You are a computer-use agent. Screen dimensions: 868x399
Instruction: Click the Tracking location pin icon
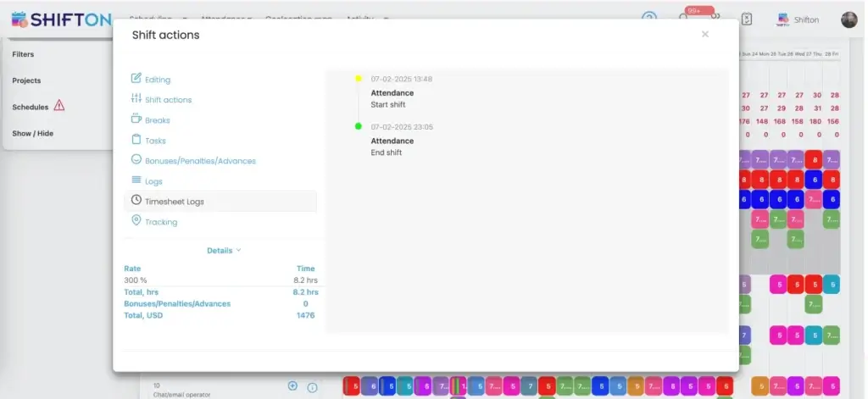coord(136,221)
